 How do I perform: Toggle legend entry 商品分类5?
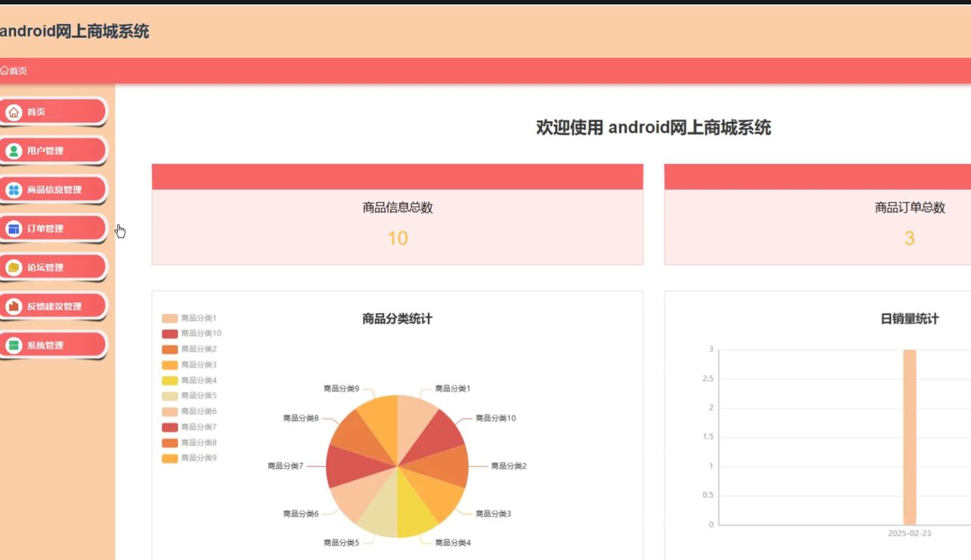[189, 396]
